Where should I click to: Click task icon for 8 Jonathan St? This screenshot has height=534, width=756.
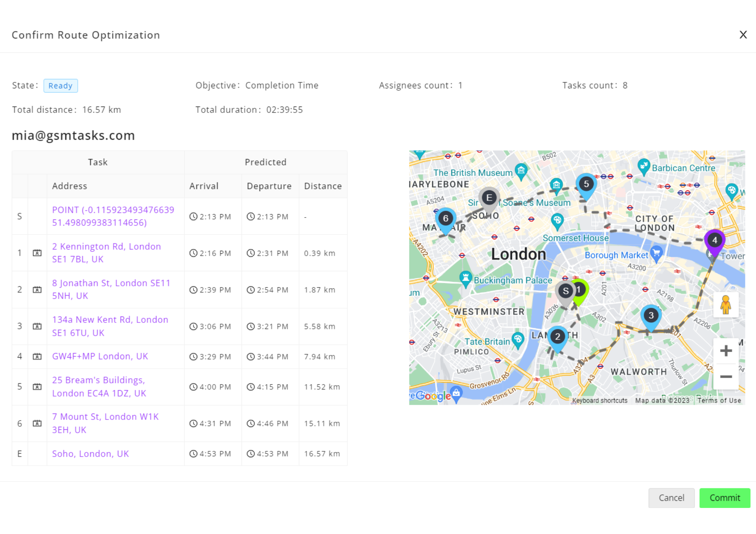click(x=37, y=290)
